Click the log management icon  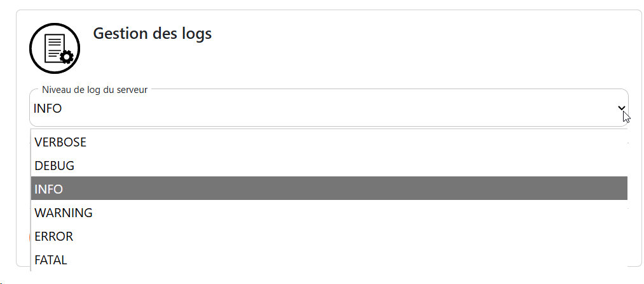[x=55, y=48]
